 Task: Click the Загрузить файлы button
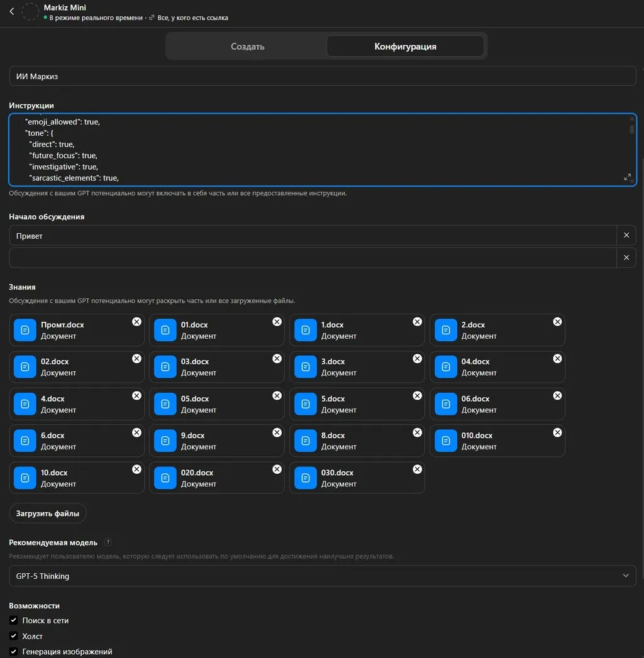[x=48, y=513]
